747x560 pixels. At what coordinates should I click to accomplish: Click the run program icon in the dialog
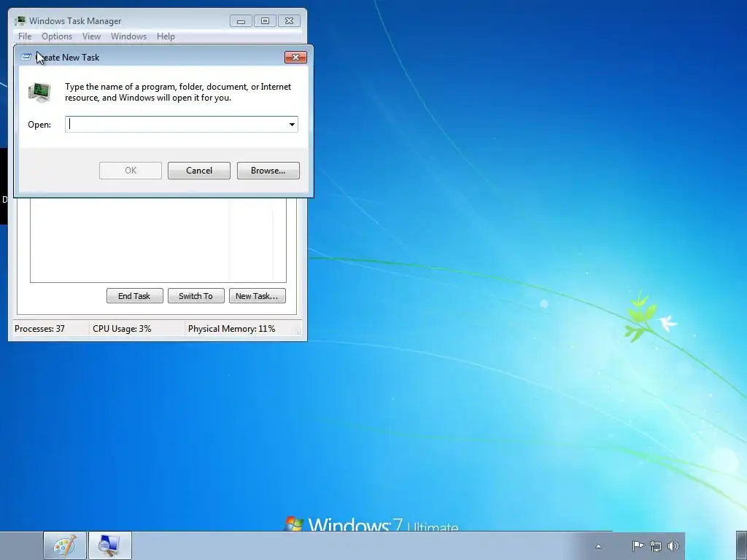(x=39, y=92)
